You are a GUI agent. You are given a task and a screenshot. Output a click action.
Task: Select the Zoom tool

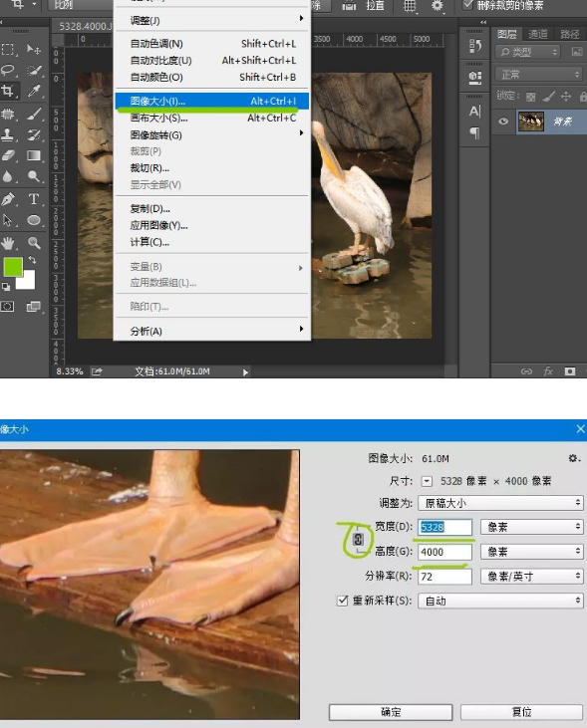[x=34, y=243]
